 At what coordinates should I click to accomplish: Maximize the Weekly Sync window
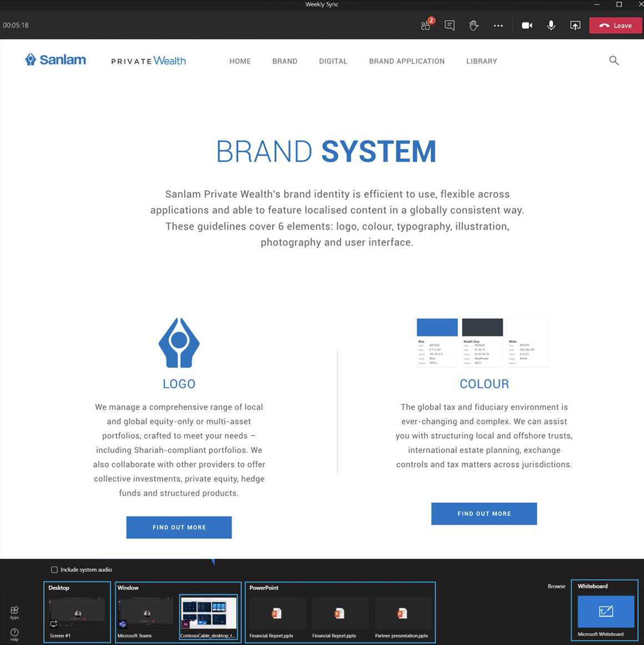click(619, 4)
